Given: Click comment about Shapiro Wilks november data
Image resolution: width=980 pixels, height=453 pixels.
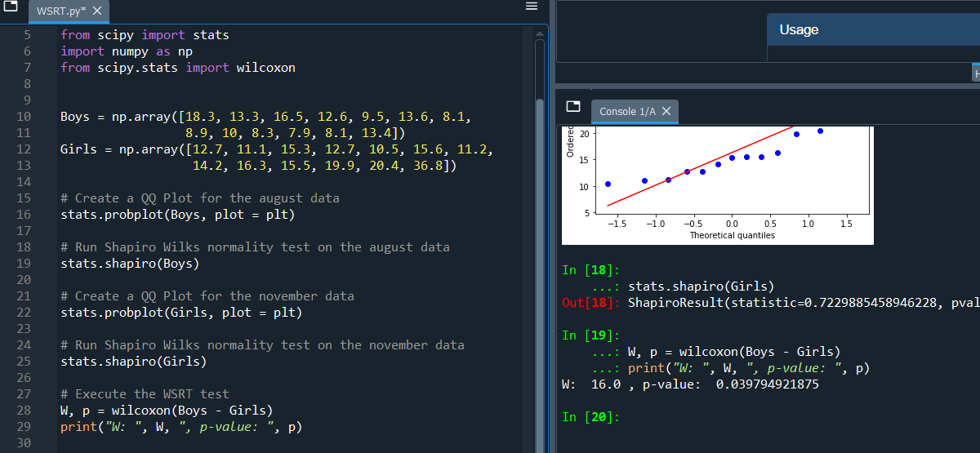Looking at the screenshot, I should click(262, 345).
